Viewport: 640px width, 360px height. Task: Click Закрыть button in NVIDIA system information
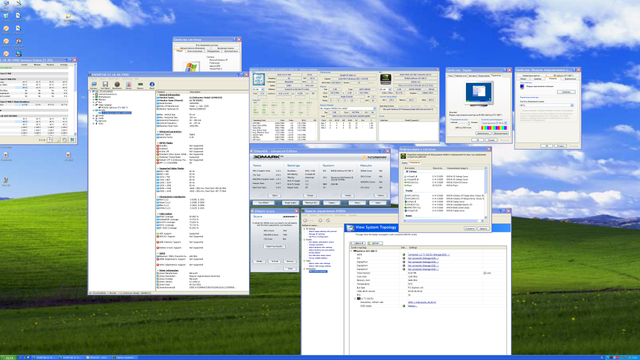483,229
